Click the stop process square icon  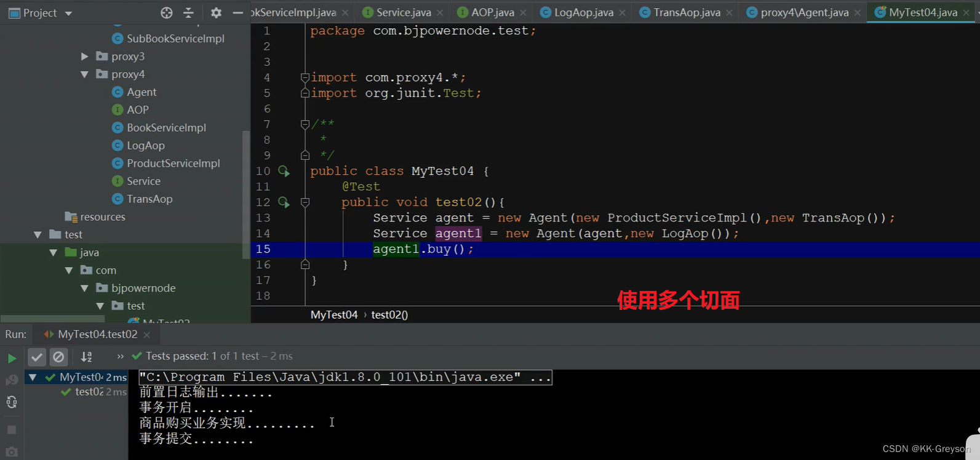12,430
